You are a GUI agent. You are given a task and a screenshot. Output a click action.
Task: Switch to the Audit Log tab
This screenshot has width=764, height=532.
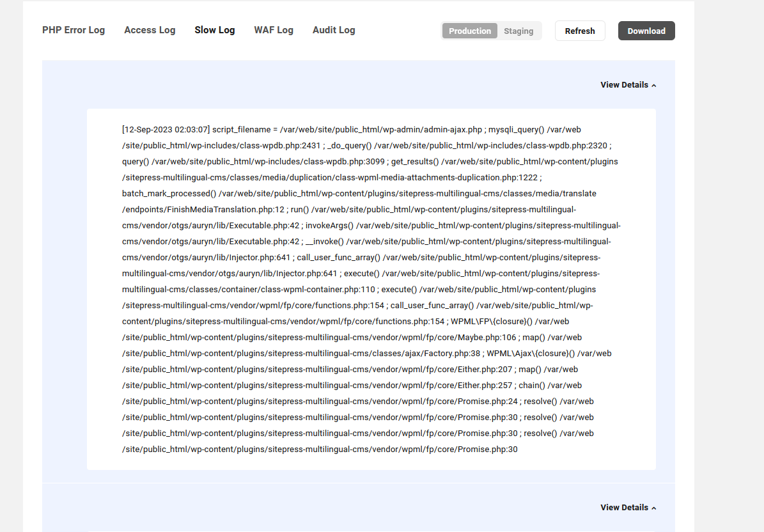click(334, 30)
